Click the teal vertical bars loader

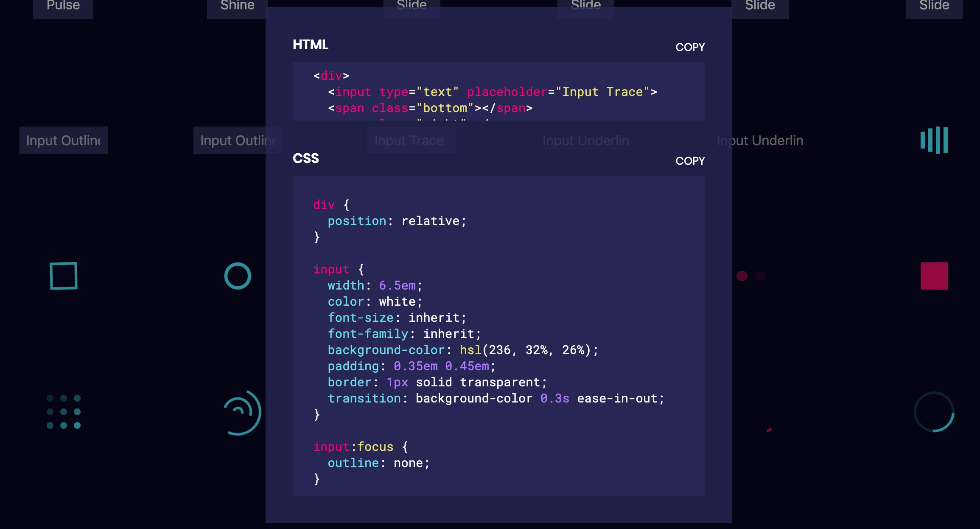(x=934, y=140)
